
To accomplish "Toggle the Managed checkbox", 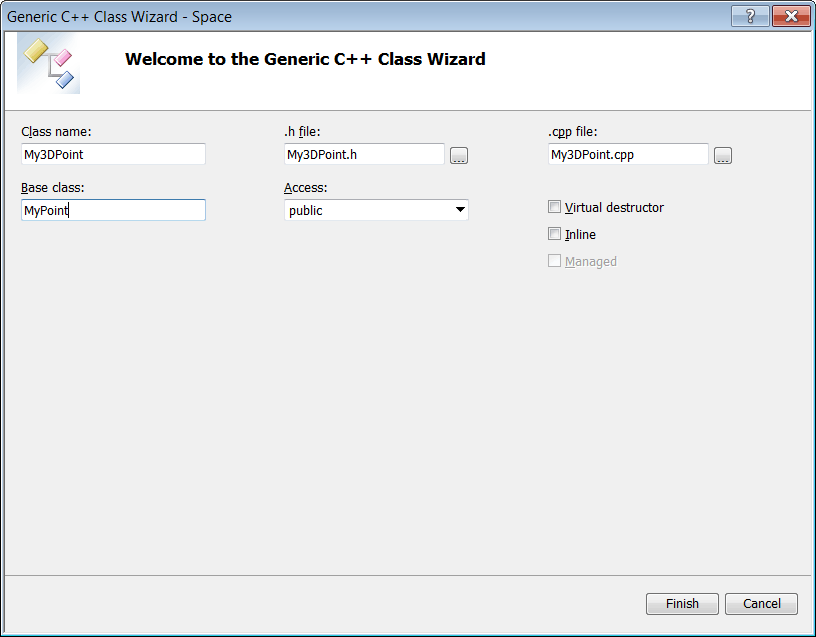I will pos(554,261).
